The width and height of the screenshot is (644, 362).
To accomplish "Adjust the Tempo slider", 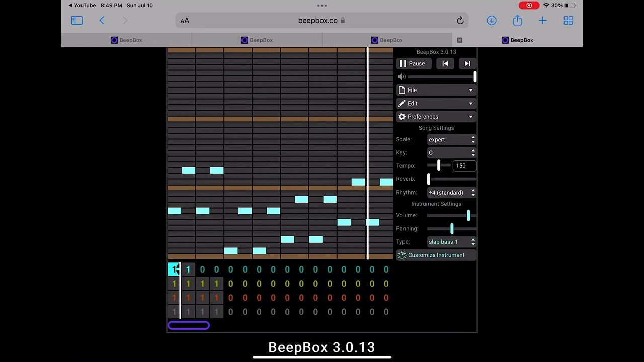I will 439,165.
